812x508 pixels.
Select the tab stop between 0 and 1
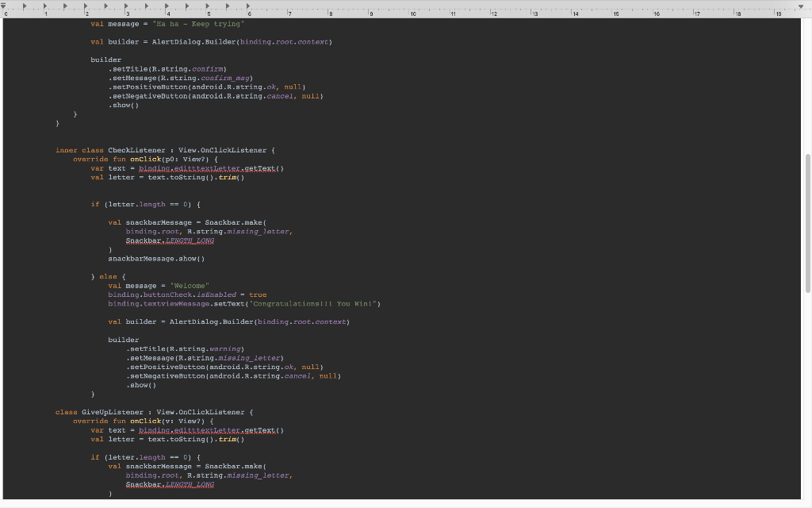[x=25, y=6]
